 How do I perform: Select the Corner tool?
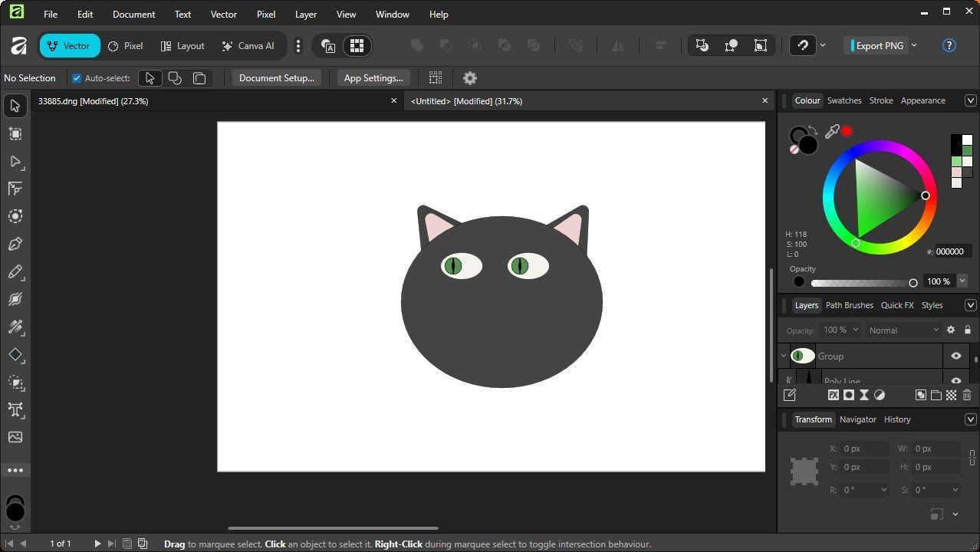(x=15, y=189)
